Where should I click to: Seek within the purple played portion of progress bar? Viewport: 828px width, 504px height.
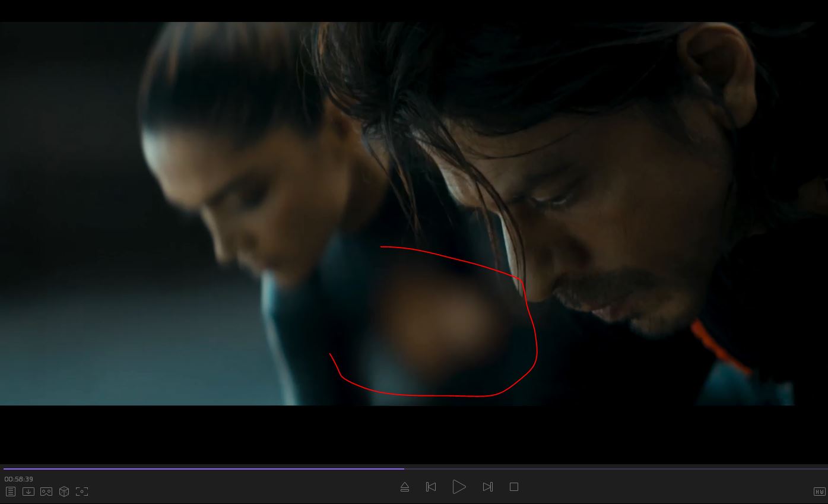click(202, 469)
